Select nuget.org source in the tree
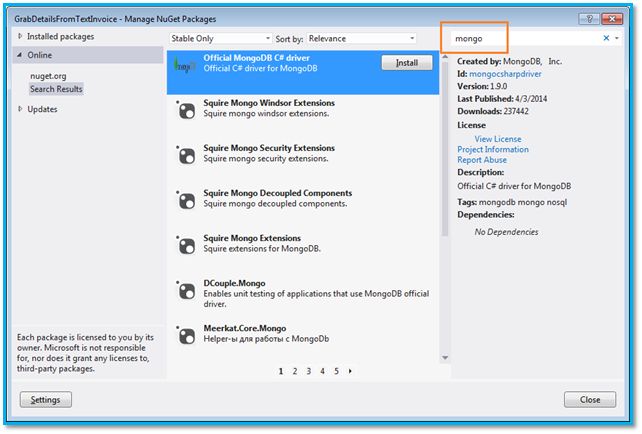 pos(48,76)
